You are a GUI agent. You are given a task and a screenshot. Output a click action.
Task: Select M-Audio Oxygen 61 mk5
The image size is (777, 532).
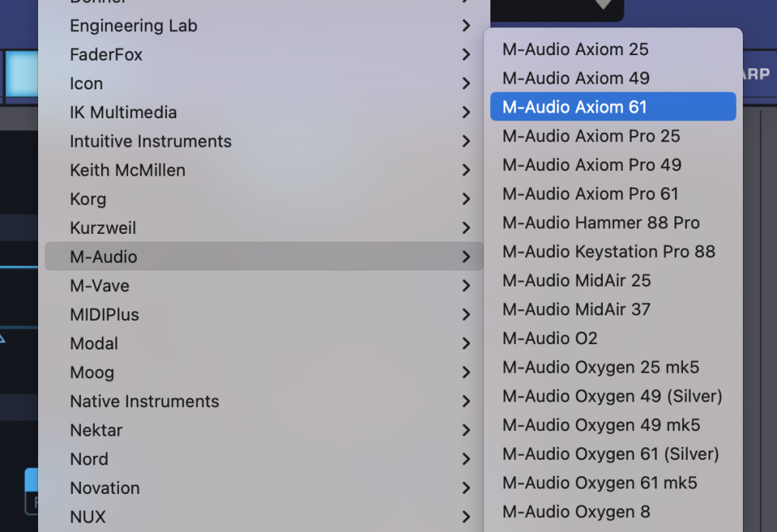point(599,483)
